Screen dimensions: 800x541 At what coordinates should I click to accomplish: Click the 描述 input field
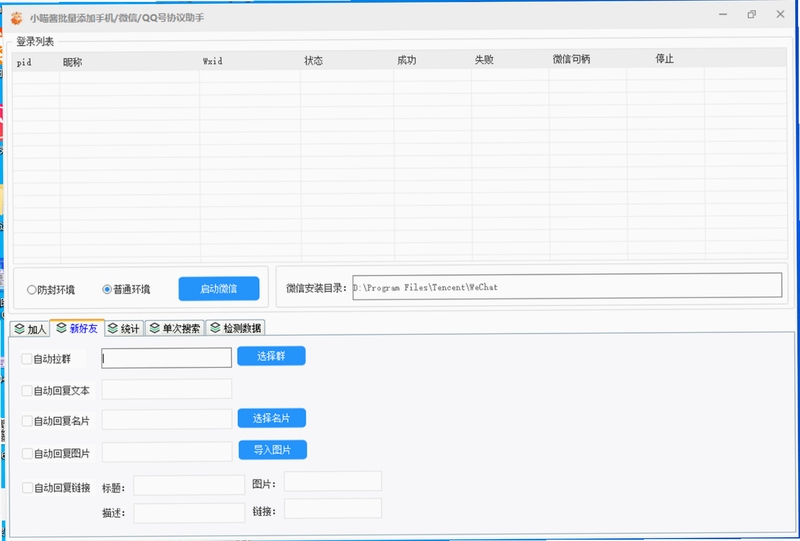click(x=189, y=513)
